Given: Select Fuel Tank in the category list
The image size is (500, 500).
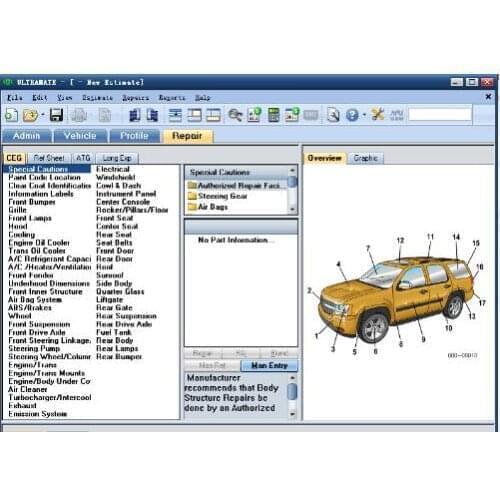Looking at the screenshot, I should (114, 332).
